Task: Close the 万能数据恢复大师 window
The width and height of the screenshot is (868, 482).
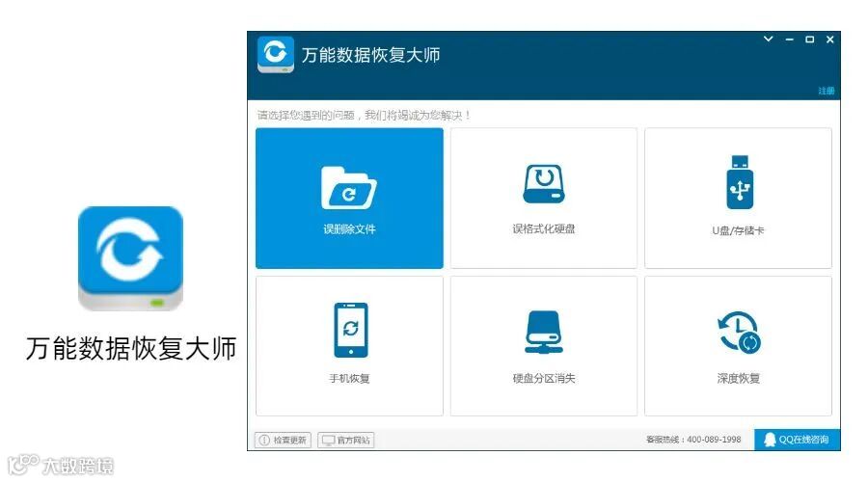Action: pos(829,40)
